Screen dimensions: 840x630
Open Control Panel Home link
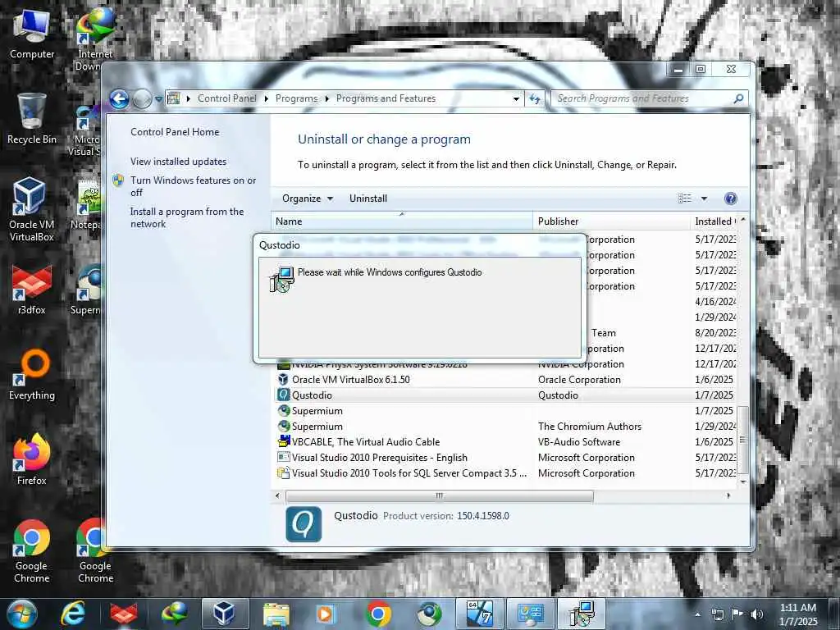[x=175, y=132]
